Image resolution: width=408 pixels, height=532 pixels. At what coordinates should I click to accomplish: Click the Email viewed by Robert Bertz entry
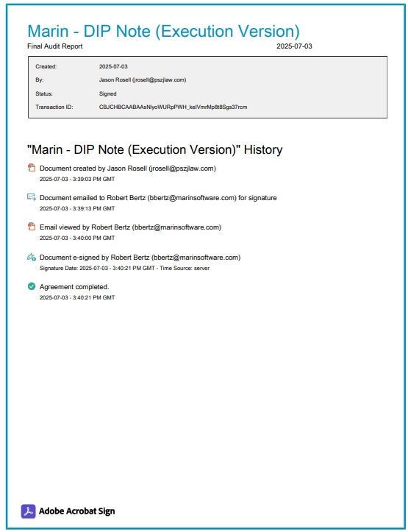pyautogui.click(x=130, y=227)
